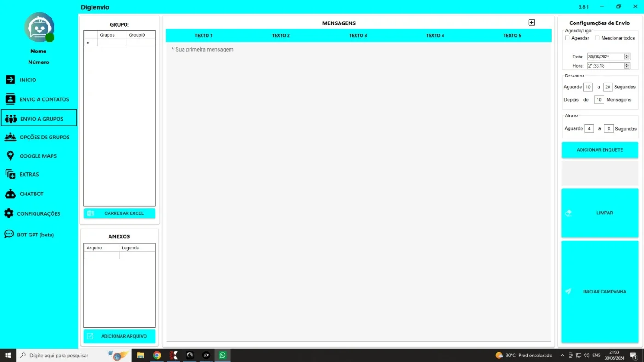644x362 pixels.
Task: Click the weather widget in taskbar
Action: click(x=523, y=356)
